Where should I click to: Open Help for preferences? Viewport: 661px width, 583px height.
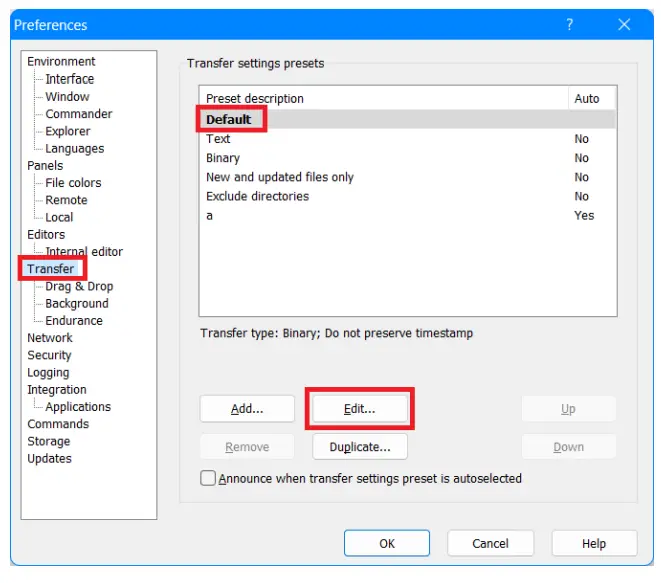click(x=594, y=543)
